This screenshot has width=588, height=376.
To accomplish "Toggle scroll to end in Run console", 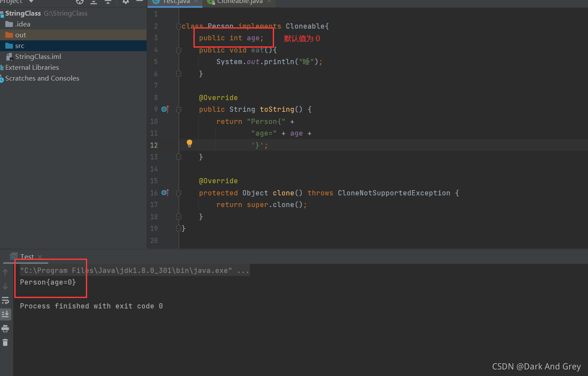I will coord(5,314).
